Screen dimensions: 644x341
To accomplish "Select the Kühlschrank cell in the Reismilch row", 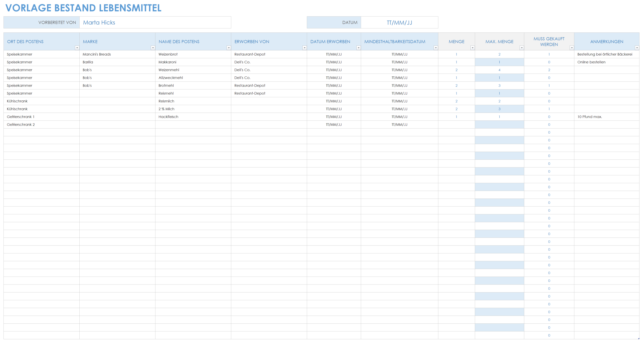I will click(x=42, y=101).
